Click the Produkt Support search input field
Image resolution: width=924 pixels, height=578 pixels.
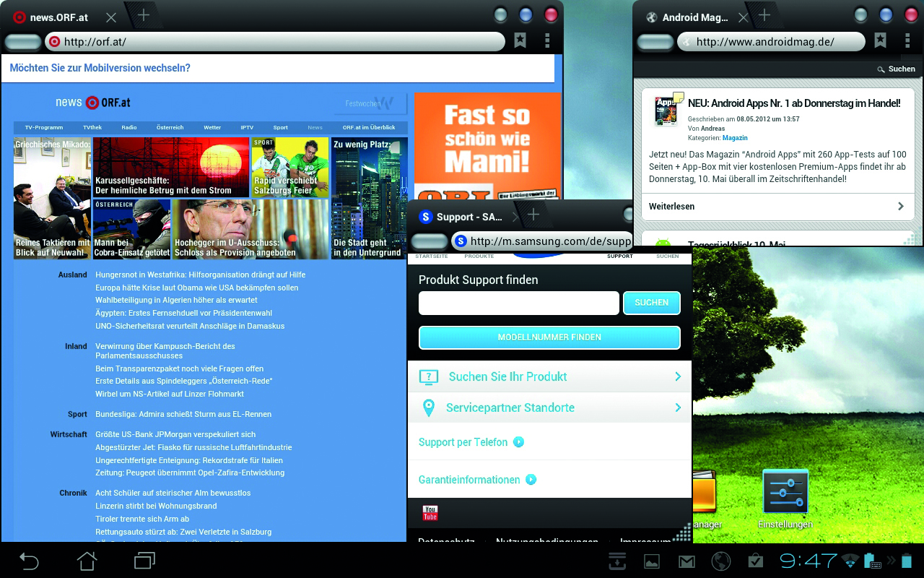[x=518, y=303]
